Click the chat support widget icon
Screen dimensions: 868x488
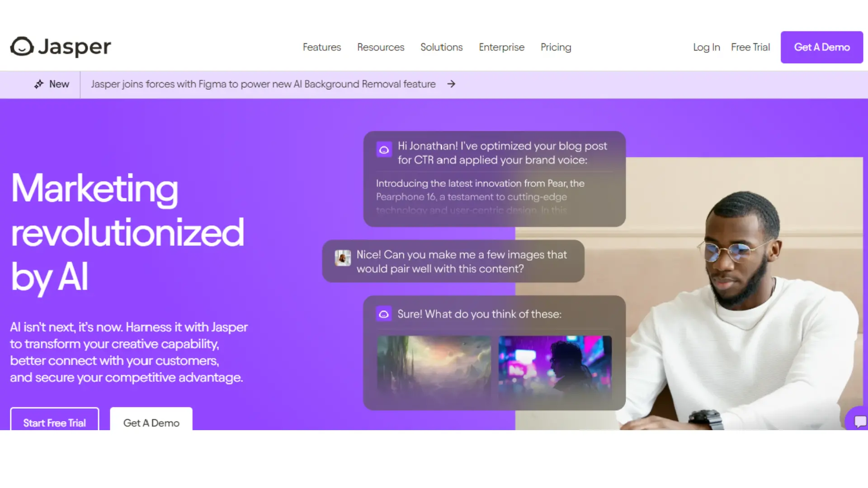(860, 422)
